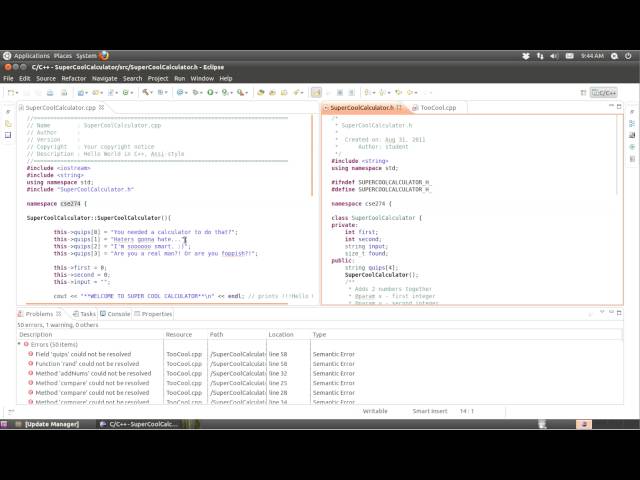Sort problems by Location column header
Image resolution: width=640 pixels, height=480 pixels.
tap(288, 334)
